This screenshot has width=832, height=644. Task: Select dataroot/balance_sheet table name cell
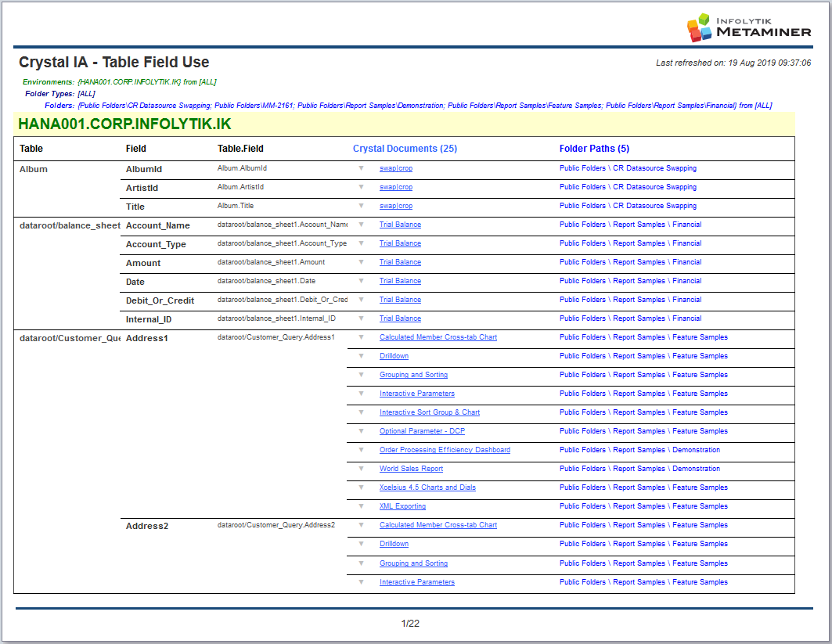[70, 225]
